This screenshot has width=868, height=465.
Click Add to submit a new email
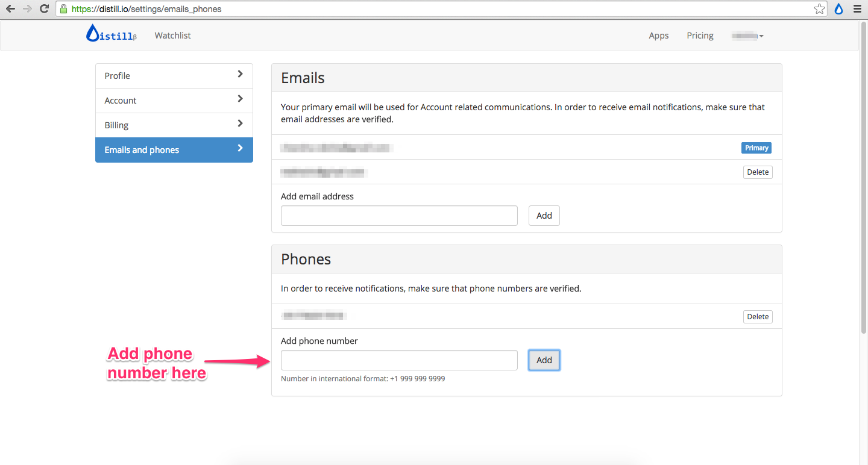tap(544, 215)
